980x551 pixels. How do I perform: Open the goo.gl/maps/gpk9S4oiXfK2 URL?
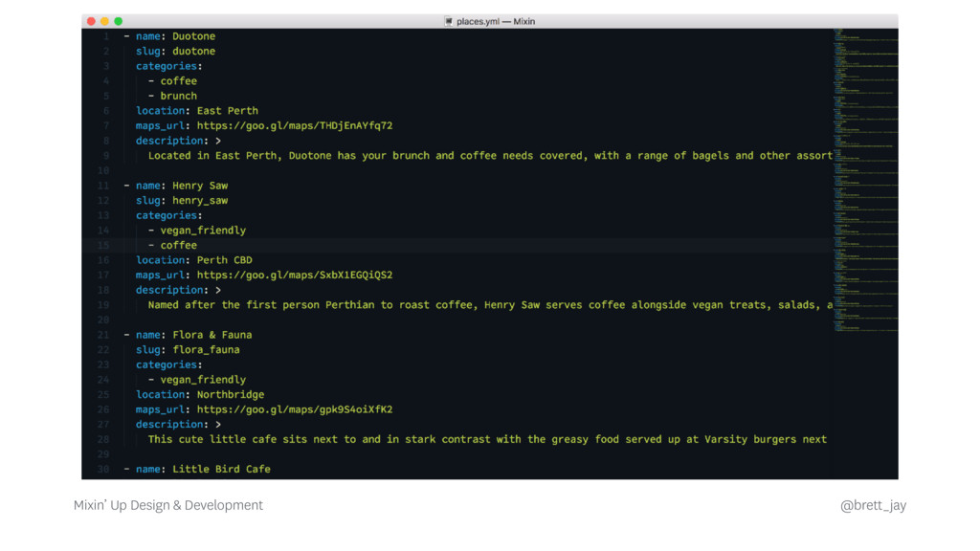click(x=295, y=409)
